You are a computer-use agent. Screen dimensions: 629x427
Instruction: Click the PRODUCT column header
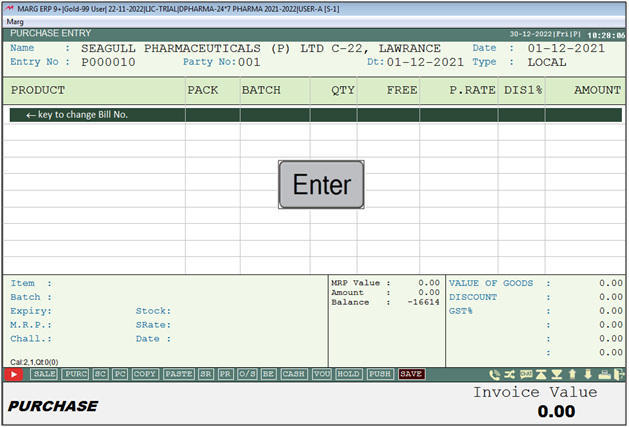[x=38, y=90]
